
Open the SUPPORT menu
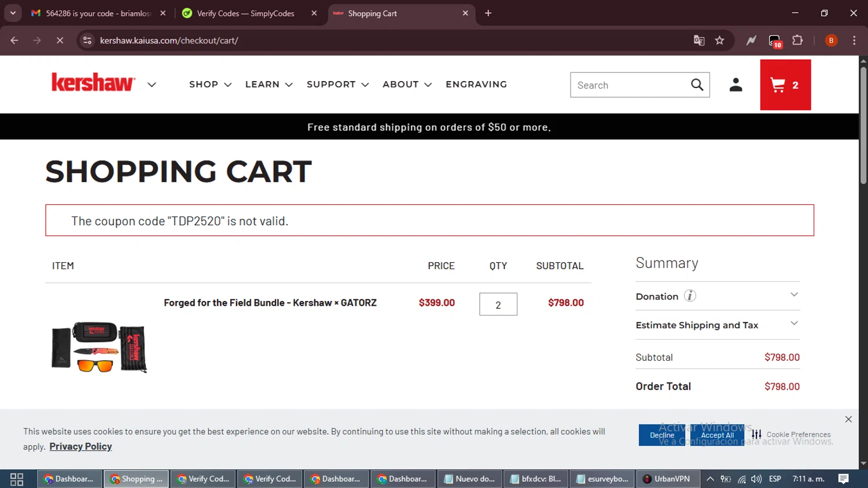(x=338, y=85)
